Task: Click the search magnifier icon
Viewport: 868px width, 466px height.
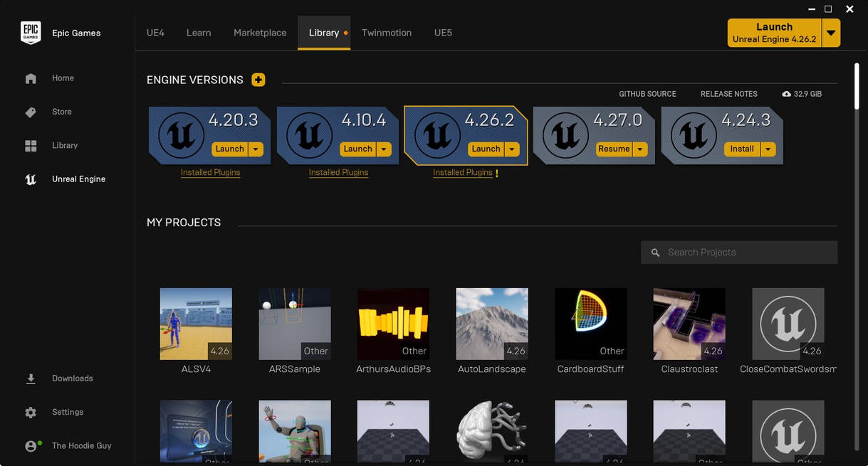Action: [655, 253]
